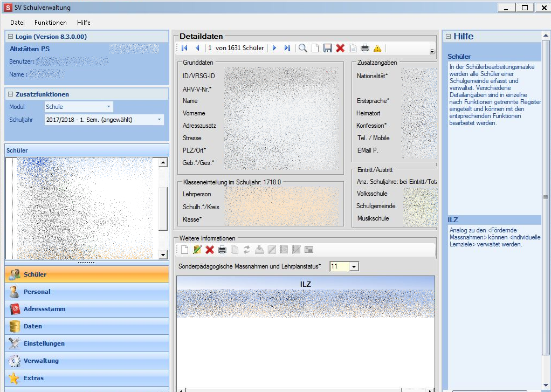Jump to the first Schüler record
551x392 pixels.
pyautogui.click(x=185, y=48)
